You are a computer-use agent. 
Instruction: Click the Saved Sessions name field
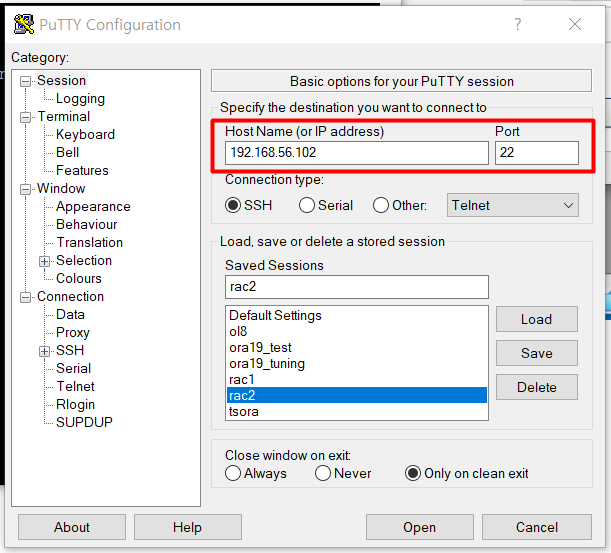[x=357, y=287]
